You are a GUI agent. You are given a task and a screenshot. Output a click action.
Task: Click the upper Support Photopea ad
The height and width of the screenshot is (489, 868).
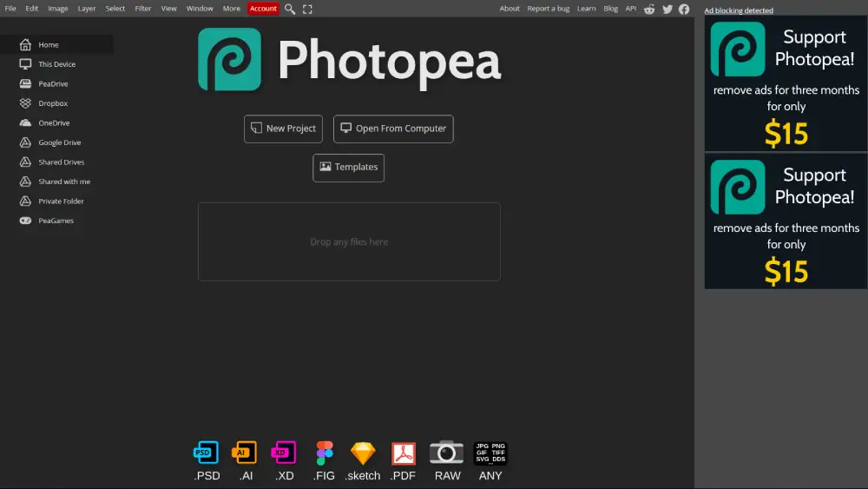(x=786, y=83)
